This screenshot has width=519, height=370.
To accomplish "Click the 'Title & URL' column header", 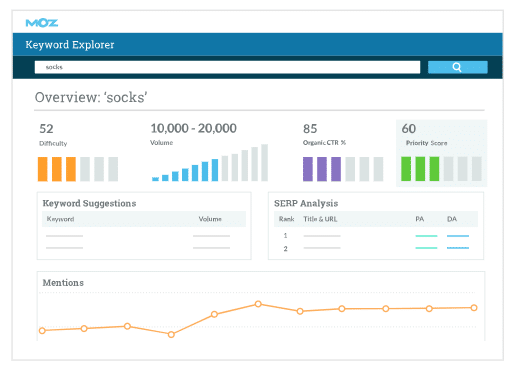I will coord(320,219).
